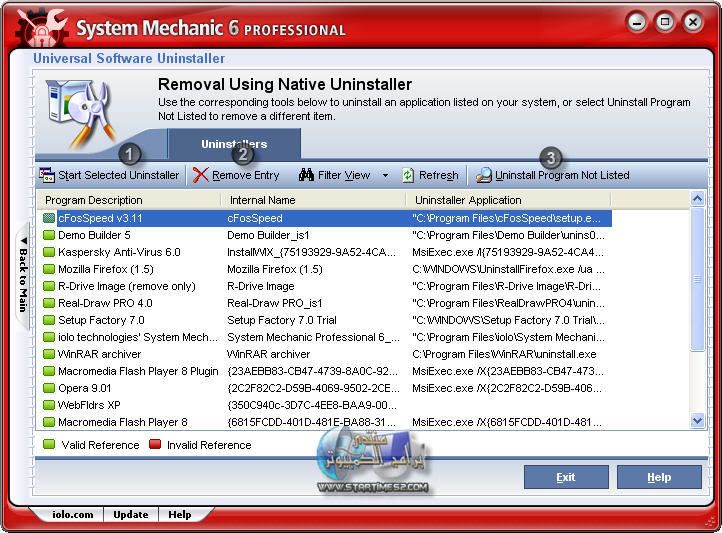
Task: Click the green Refresh icon
Action: [x=408, y=175]
